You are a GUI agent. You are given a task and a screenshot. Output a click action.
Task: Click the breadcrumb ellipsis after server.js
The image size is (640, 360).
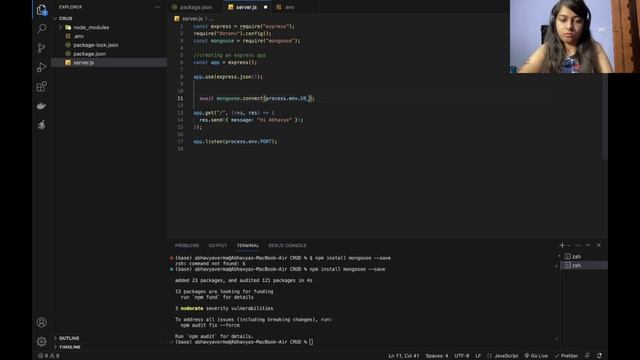[x=211, y=18]
